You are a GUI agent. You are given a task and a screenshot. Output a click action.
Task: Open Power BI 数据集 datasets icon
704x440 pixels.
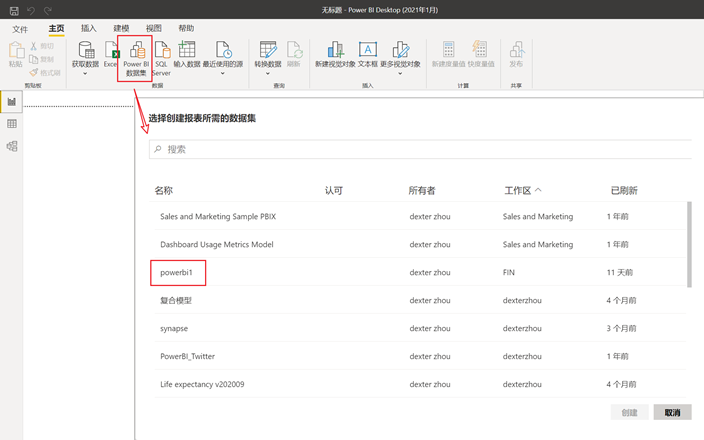click(x=137, y=50)
